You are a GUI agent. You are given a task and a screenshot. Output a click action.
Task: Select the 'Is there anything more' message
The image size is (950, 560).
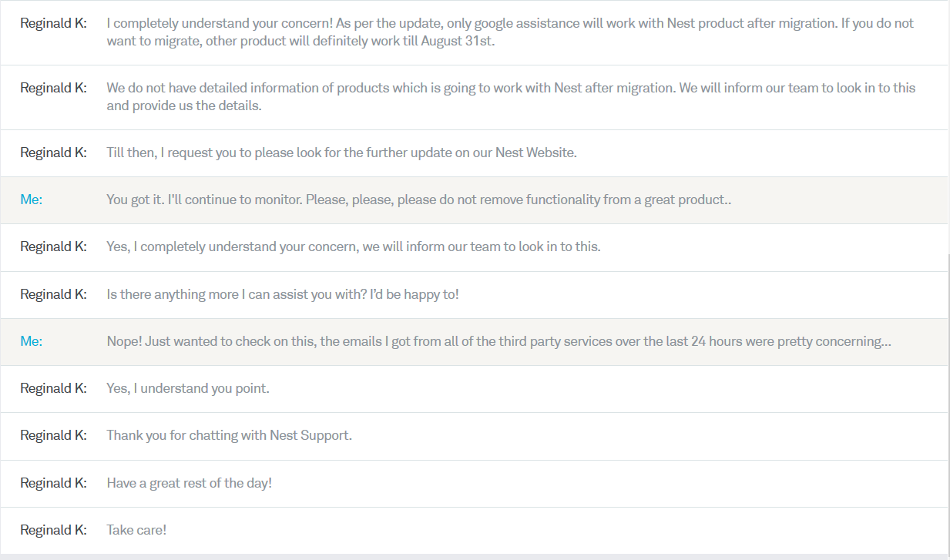click(x=283, y=294)
